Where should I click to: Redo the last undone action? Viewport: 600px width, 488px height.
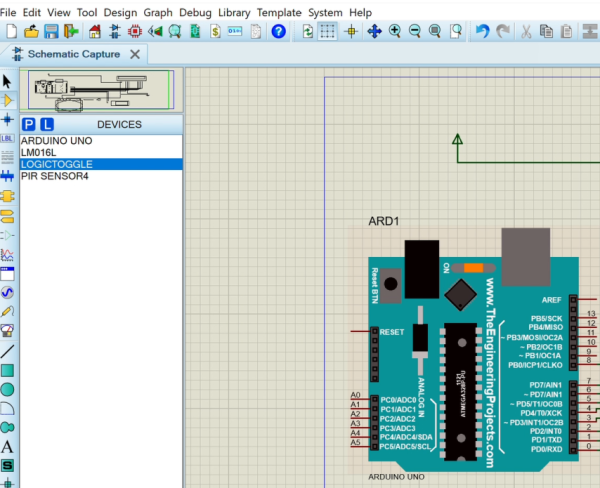pyautogui.click(x=503, y=31)
